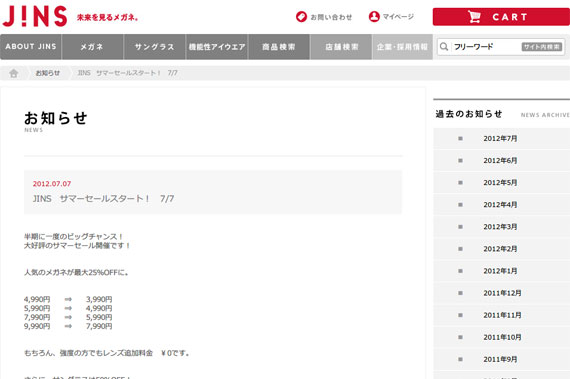Open 2012年5月 archive
The height and width of the screenshot is (379, 570).
coord(500,183)
